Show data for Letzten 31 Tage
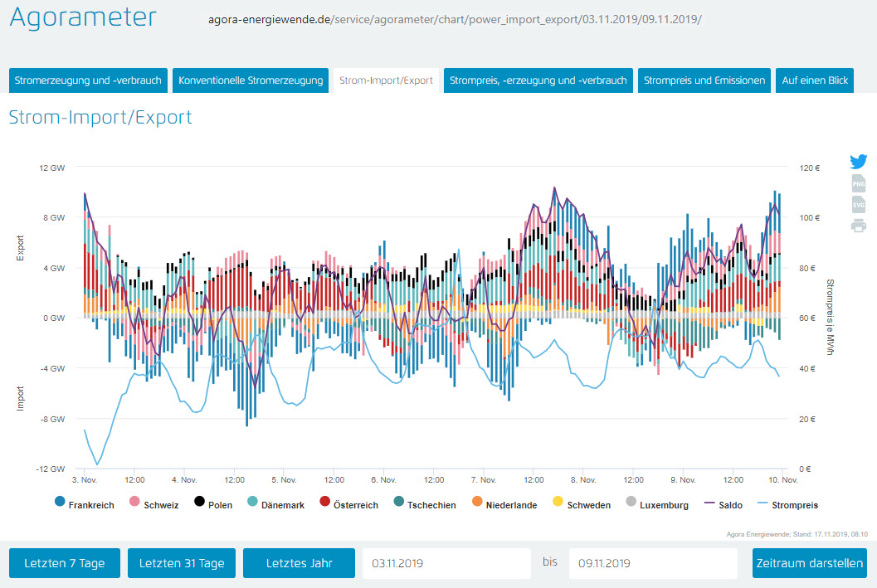Viewport: 877px width, 588px height. pyautogui.click(x=182, y=563)
